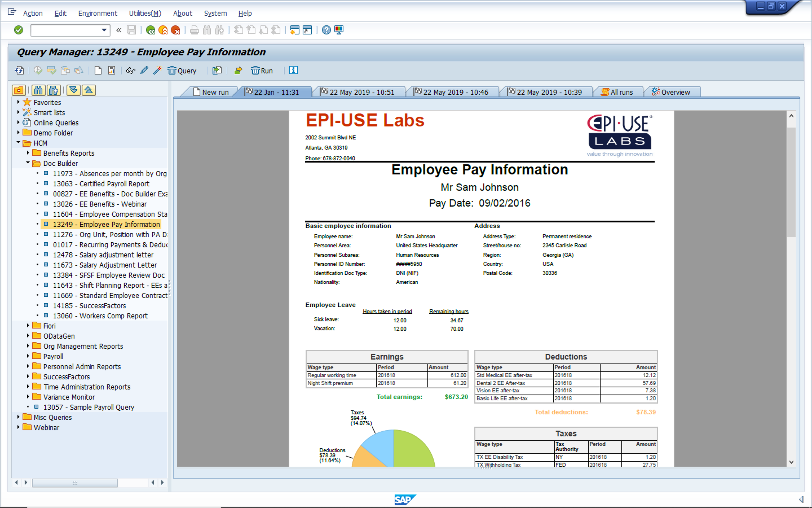Screen dimensions: 812x508
Task: Click the green import page icon
Action: pyautogui.click(x=217, y=71)
